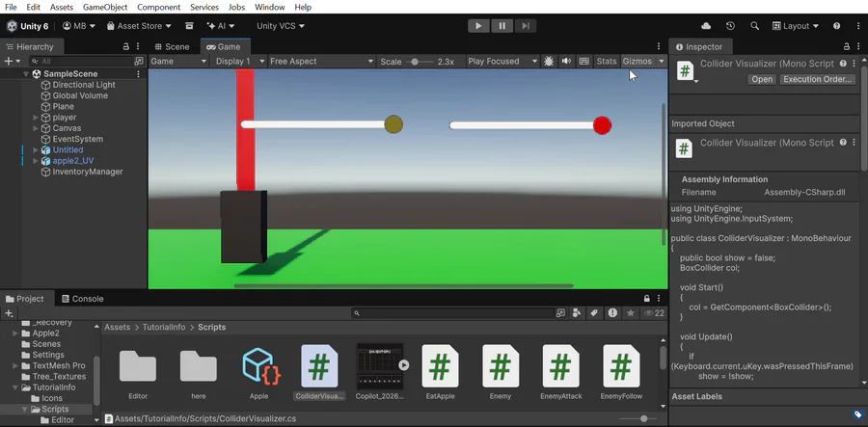Image resolution: width=868 pixels, height=427 pixels.
Task: Click Project search by label tag icon
Action: [x=594, y=313]
